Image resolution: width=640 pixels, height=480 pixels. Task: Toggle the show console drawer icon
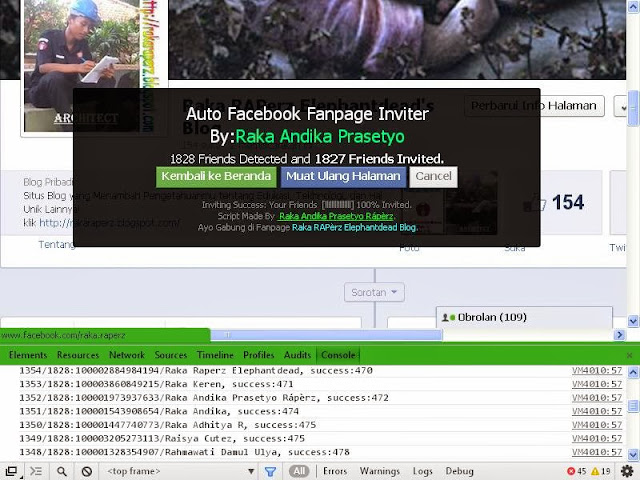[x=36, y=471]
